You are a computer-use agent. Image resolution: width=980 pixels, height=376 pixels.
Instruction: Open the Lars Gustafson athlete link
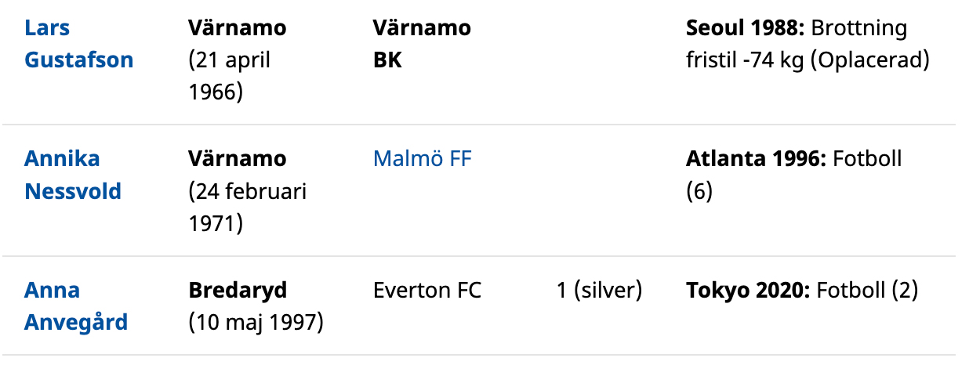78,44
